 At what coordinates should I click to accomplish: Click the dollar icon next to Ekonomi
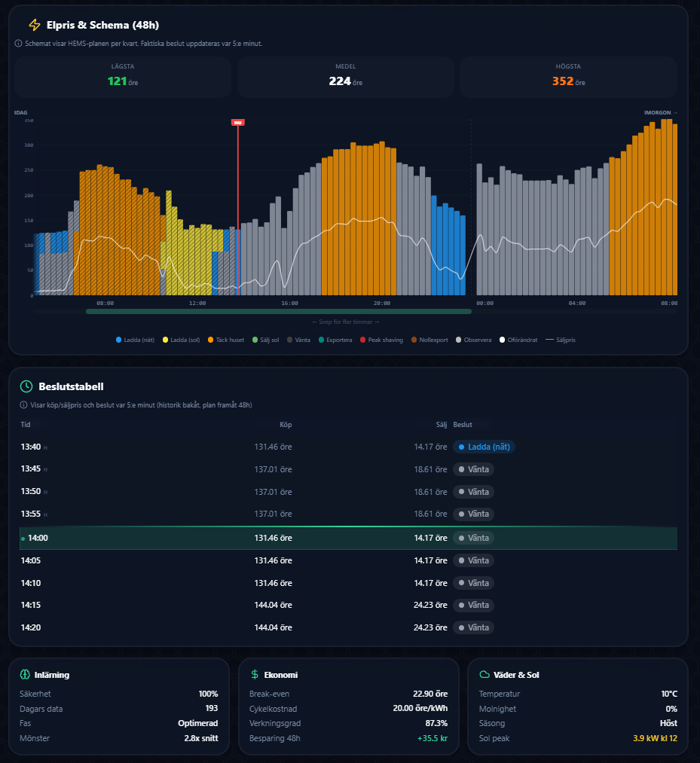click(x=255, y=674)
